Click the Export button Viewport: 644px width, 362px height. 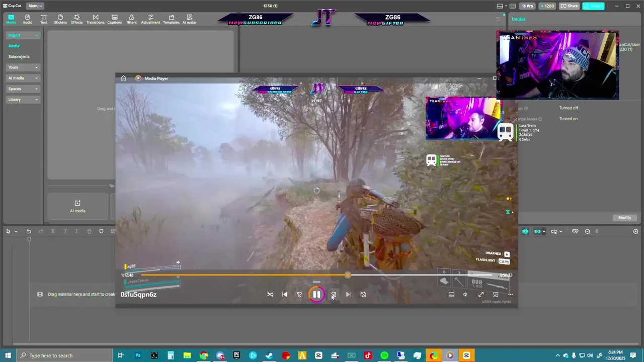(x=593, y=6)
